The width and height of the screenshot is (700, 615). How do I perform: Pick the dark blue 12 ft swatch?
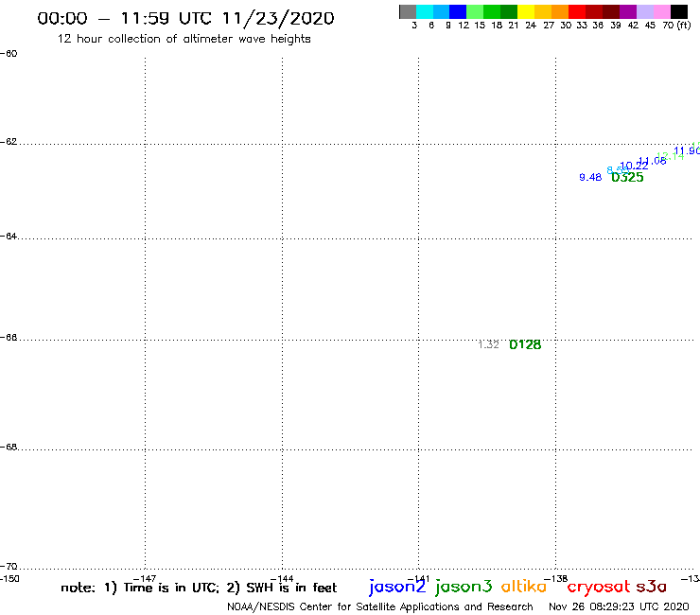click(x=458, y=11)
